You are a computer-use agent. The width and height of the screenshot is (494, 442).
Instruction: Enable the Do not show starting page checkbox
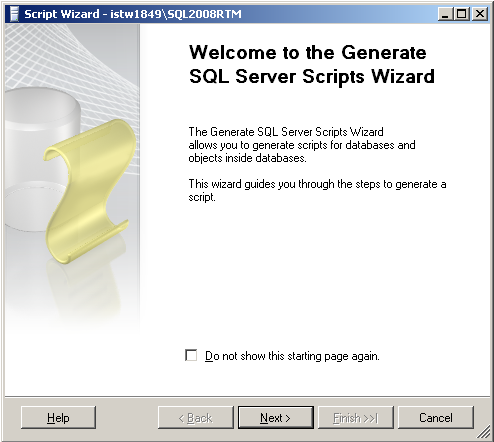click(x=191, y=355)
